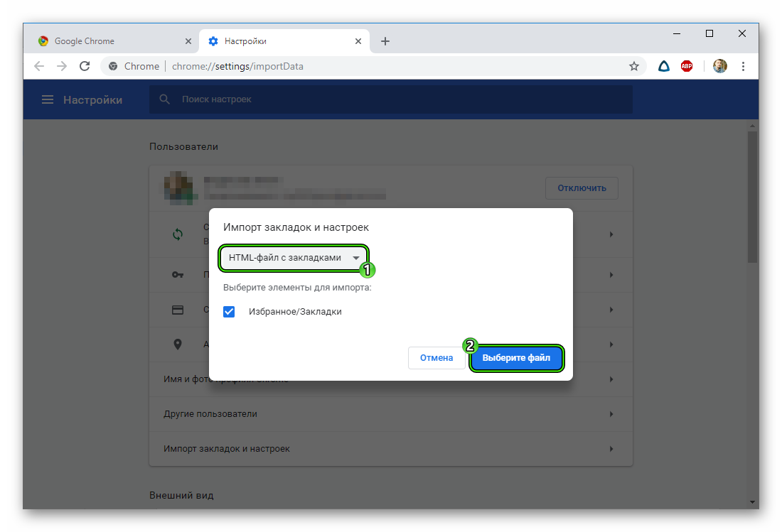Click the Отключить button
782x532 pixels.
click(x=582, y=188)
